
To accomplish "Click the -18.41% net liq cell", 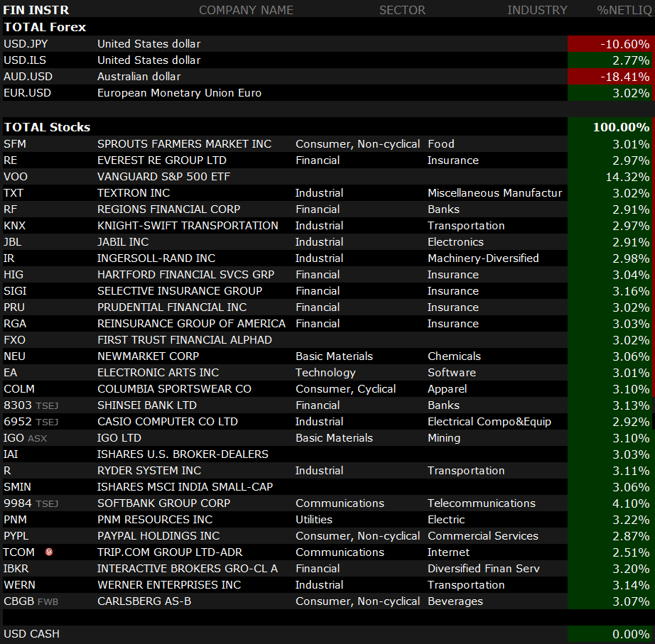I will (610, 77).
